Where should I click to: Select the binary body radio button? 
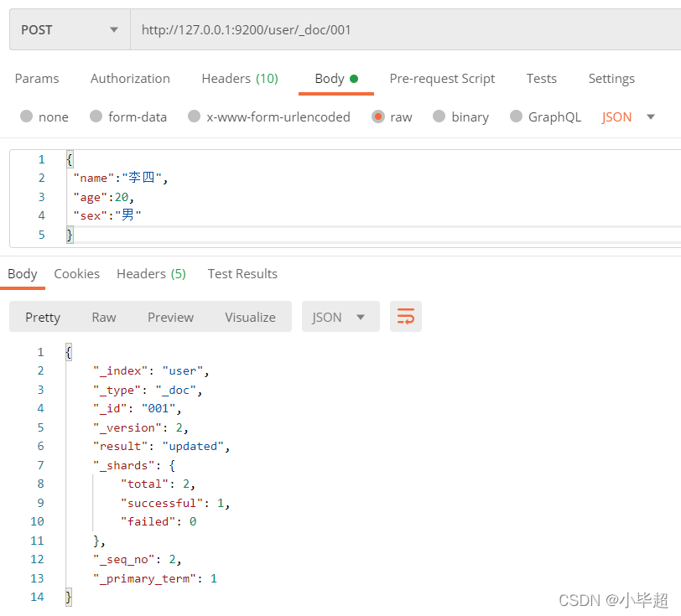tap(439, 116)
